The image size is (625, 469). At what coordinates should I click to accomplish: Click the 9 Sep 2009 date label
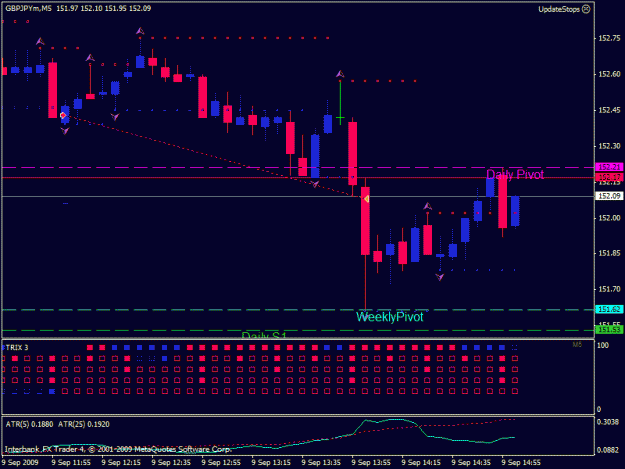pyautogui.click(x=20, y=463)
